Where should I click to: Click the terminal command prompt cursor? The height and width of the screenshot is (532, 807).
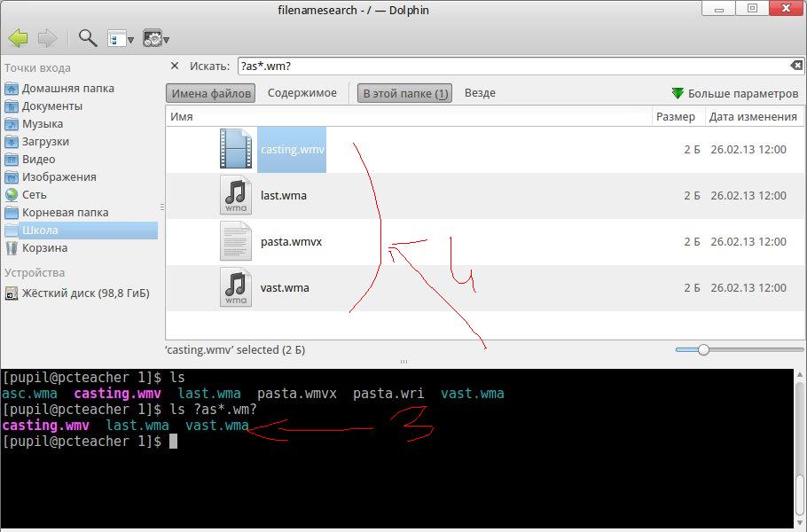point(174,441)
